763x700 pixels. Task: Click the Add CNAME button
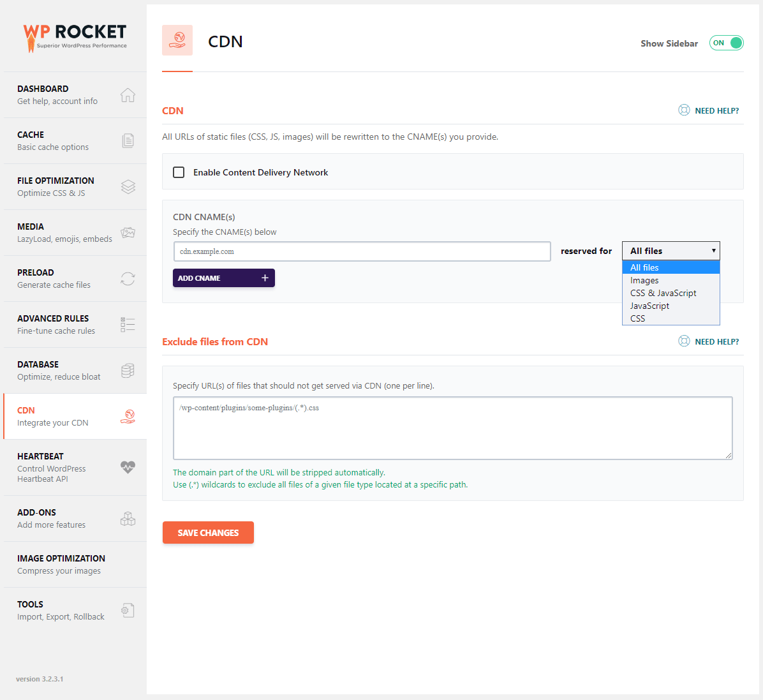(223, 278)
